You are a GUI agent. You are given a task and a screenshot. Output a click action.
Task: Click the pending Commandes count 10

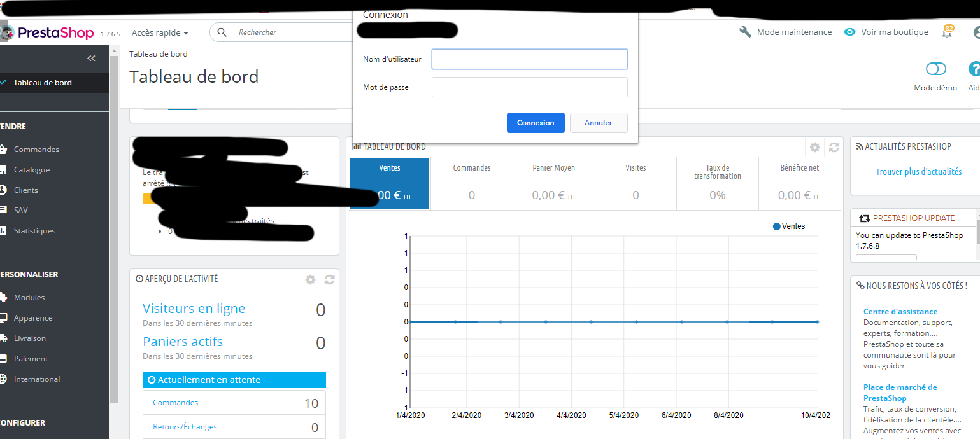(x=311, y=403)
